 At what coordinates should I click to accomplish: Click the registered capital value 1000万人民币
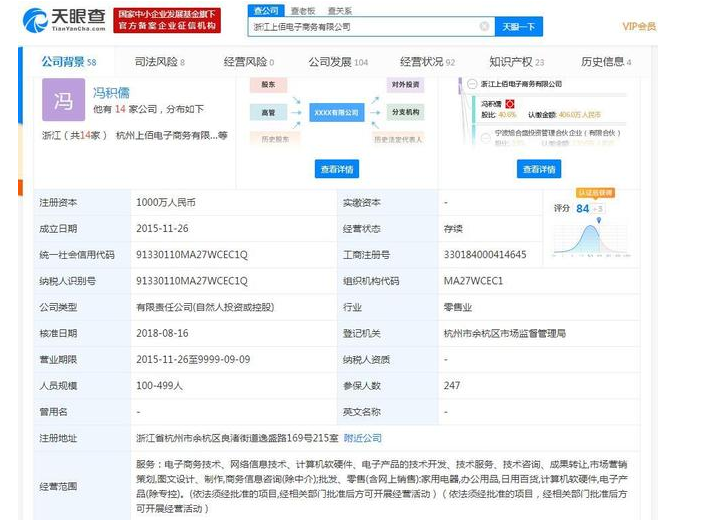click(x=166, y=202)
